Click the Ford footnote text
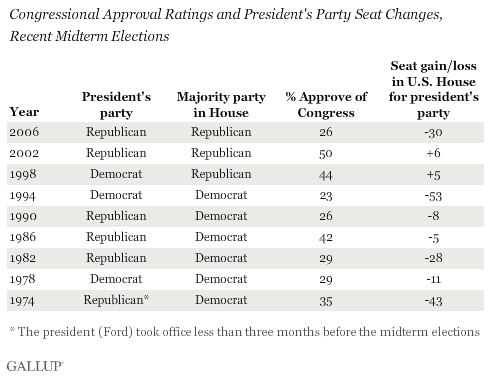The height and width of the screenshot is (377, 491). point(245,332)
